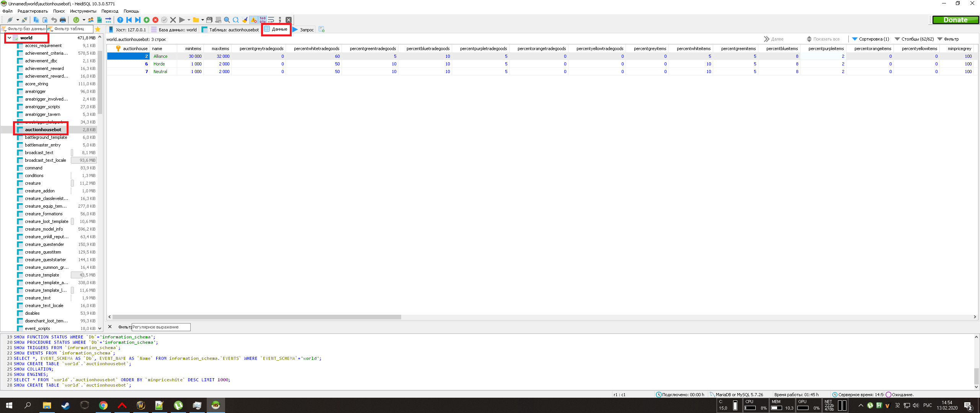980x413 pixels.
Task: Click the dark close-tab X toolbar icon
Action: pos(289,20)
